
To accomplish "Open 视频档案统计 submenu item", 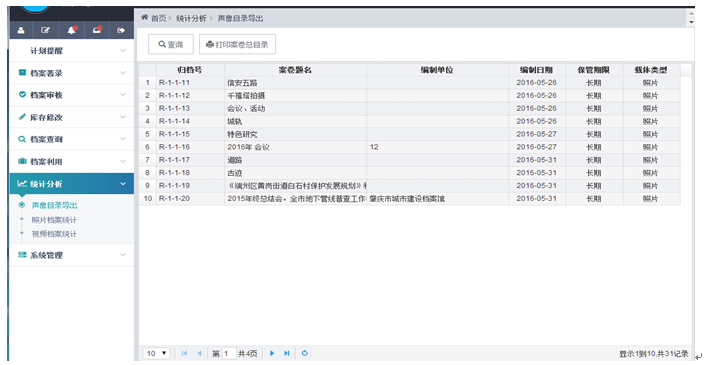I will 54,234.
